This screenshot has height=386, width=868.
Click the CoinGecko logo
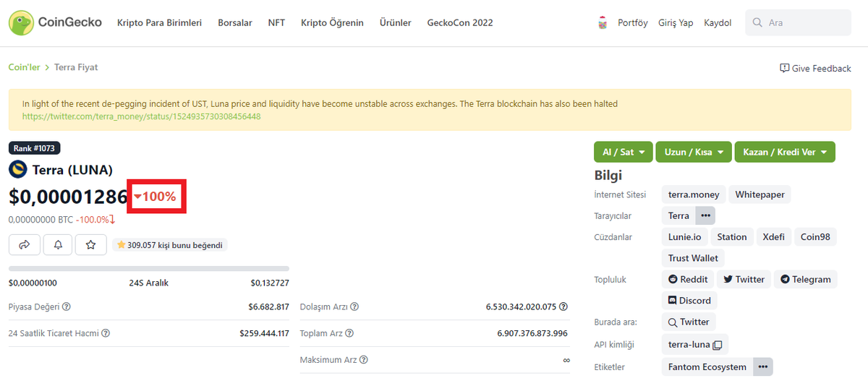tap(56, 22)
